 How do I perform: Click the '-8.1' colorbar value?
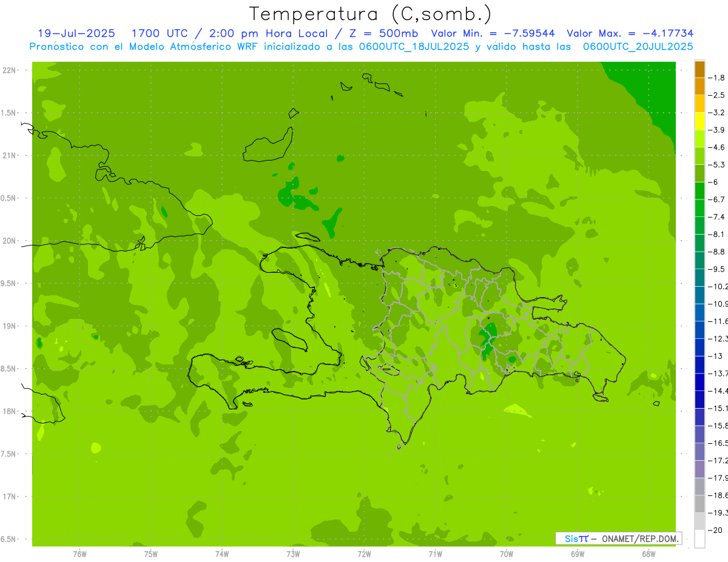coord(718,234)
